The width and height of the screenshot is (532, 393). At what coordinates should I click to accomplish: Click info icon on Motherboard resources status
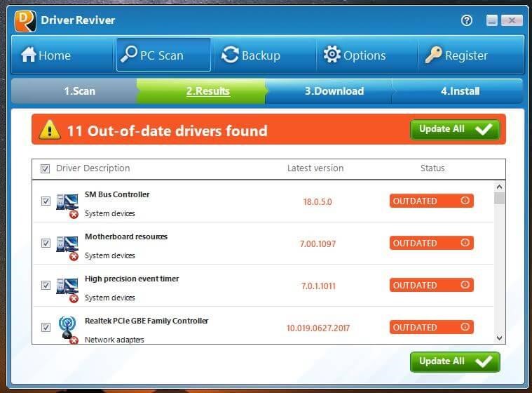[465, 243]
